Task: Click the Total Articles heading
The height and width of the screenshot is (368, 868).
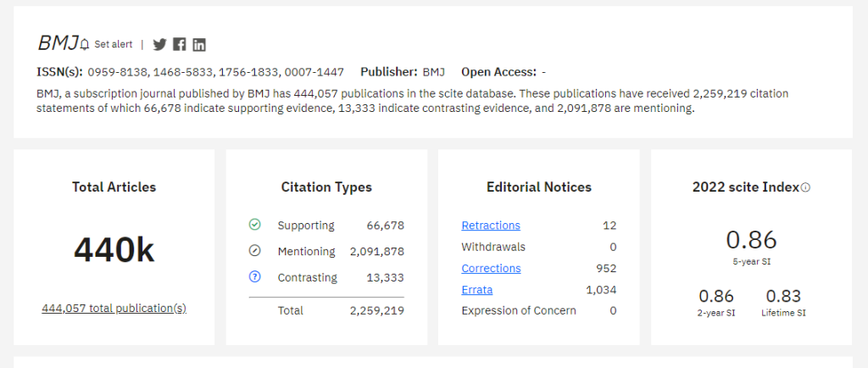Action: click(114, 187)
